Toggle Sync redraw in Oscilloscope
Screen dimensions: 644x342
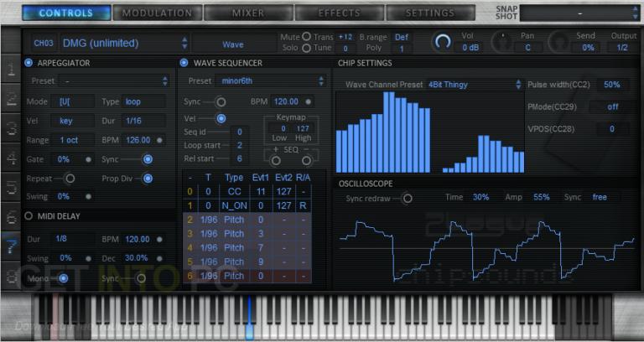click(407, 199)
